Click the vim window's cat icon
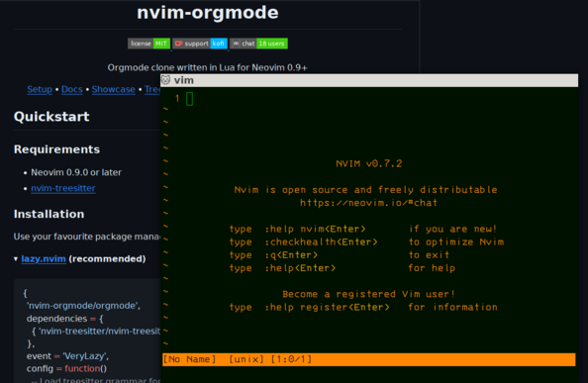 165,80
